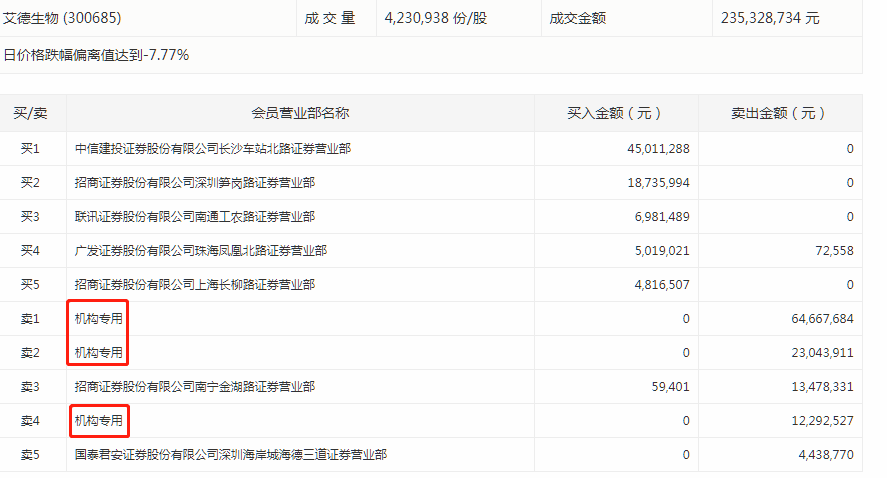Open 国泰君安深圳海岸城海德三道证券营业部 entry
887x478 pixels.
click(230, 455)
